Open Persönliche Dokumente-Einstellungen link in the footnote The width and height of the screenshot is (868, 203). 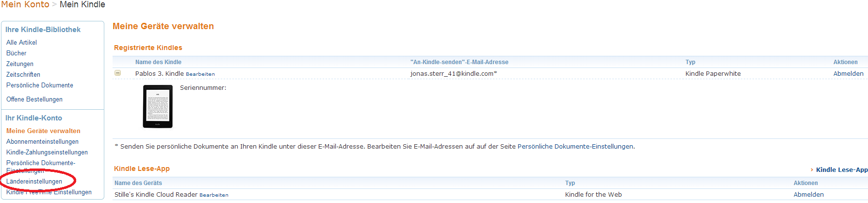point(575,147)
